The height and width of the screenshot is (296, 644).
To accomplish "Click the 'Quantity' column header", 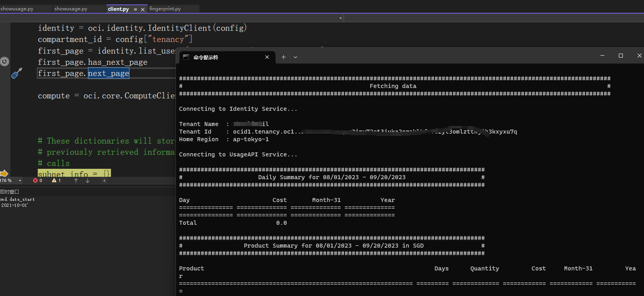I will pyautogui.click(x=484, y=268).
